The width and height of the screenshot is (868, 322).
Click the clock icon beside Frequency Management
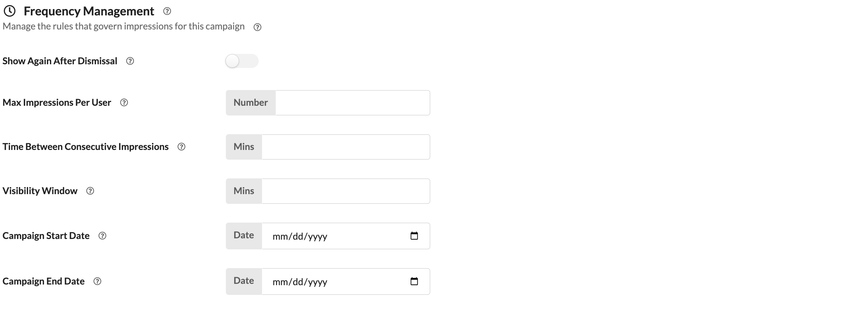[9, 11]
